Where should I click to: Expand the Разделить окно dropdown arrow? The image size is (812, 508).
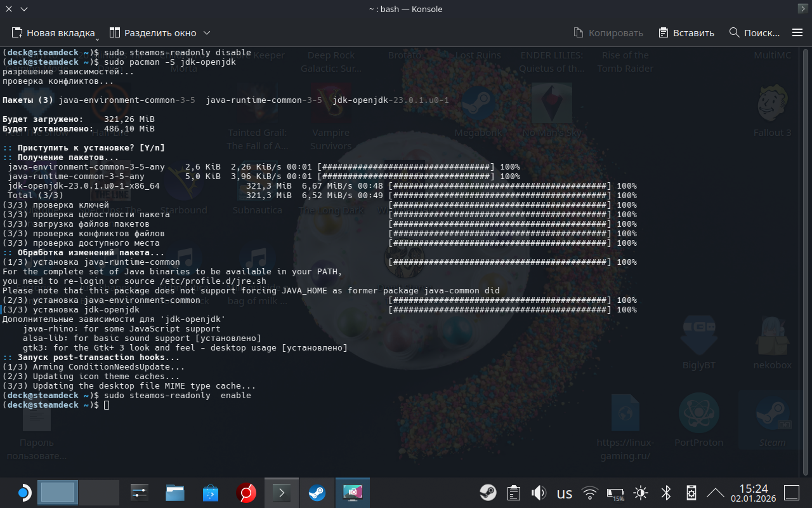point(207,32)
